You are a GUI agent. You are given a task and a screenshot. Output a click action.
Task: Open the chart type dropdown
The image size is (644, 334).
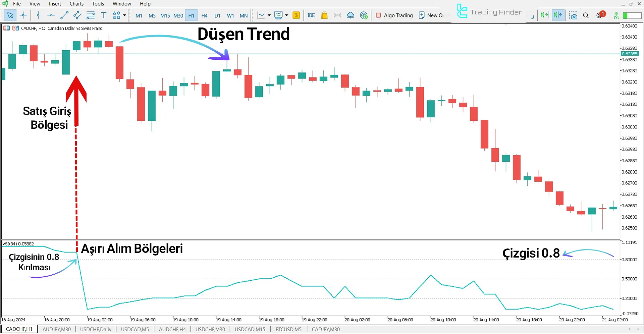point(268,15)
